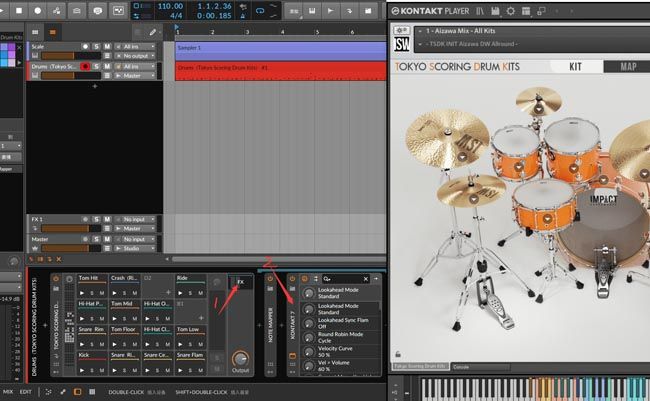Screen dimensions: 650x401
Task: Open the Kontakt library browser icon
Action: (480, 11)
